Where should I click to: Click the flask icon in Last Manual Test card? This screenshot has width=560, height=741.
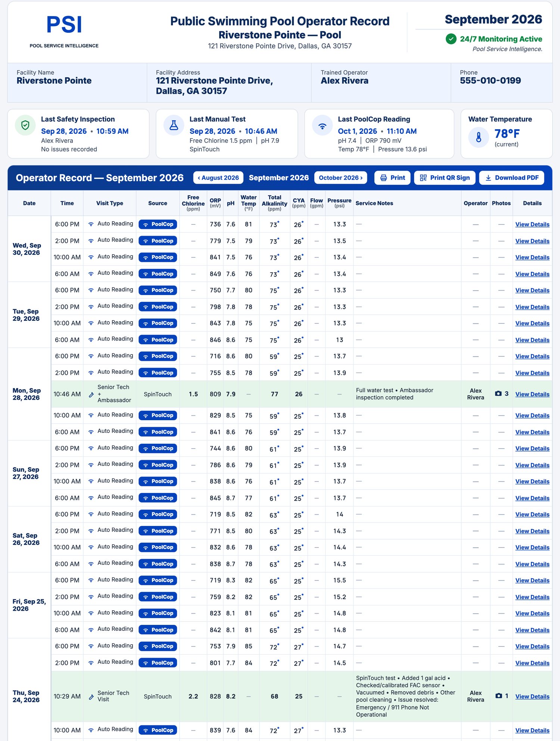tap(174, 125)
